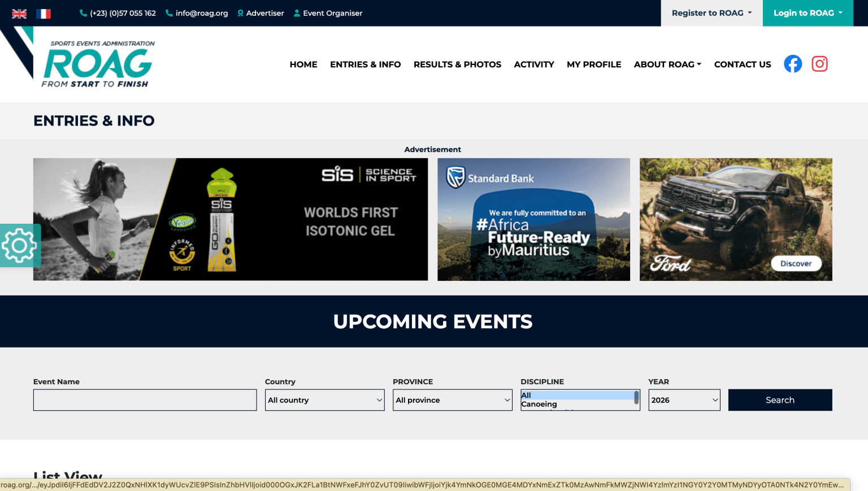Click the info@roag.org email link
The image size is (868, 491).
coord(197,13)
